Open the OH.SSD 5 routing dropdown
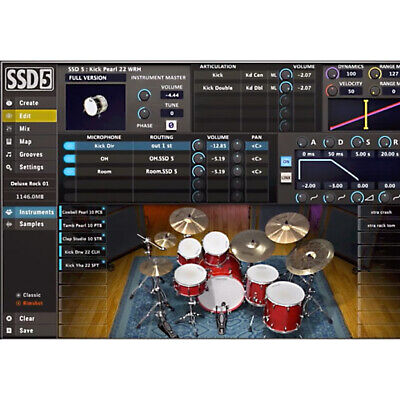 coord(162,159)
